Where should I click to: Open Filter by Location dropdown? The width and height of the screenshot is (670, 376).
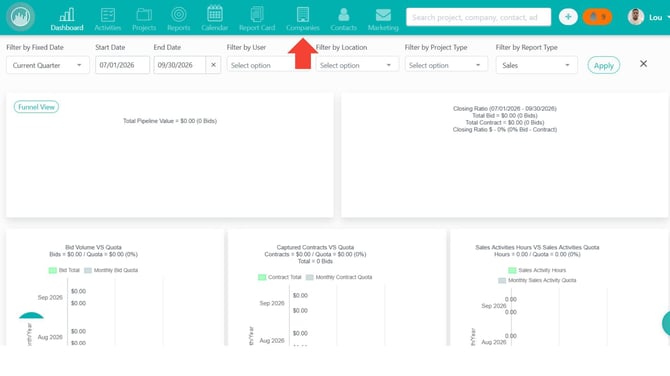pos(357,65)
